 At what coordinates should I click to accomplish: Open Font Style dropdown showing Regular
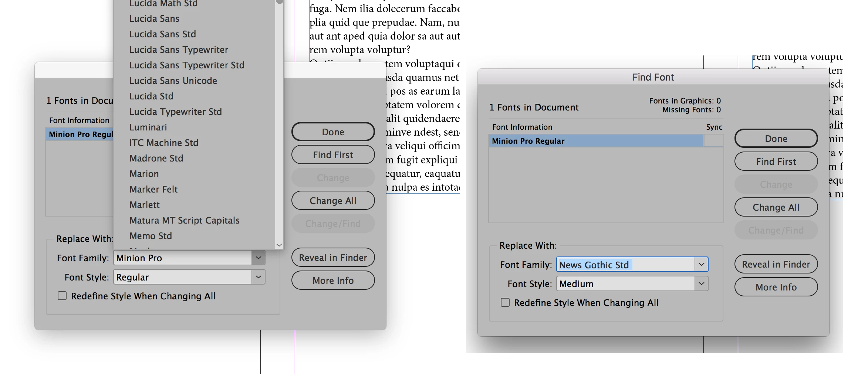coord(259,277)
